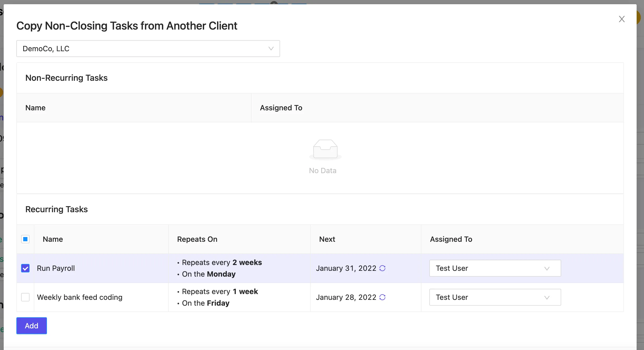Click the Non-Recurring Tasks Name header
Image resolution: width=644 pixels, height=350 pixels.
click(35, 108)
